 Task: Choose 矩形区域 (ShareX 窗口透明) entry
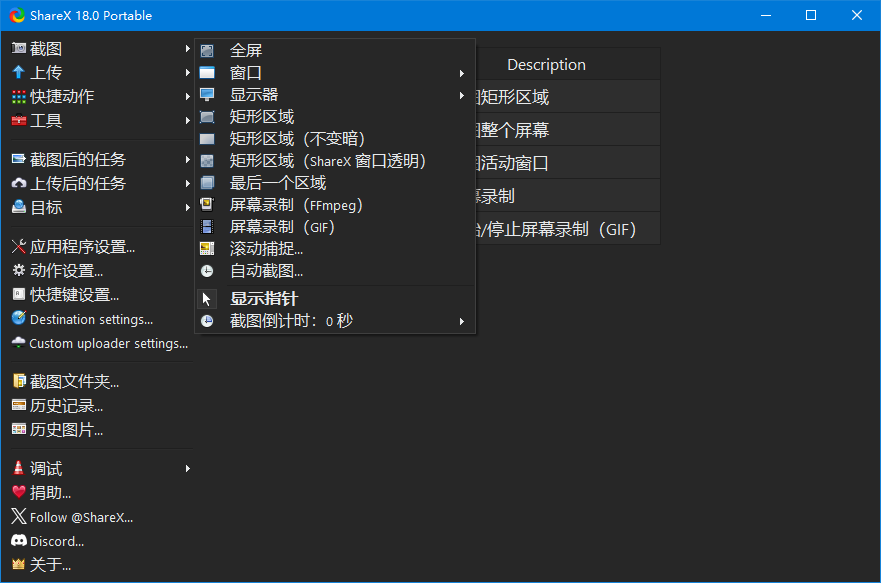335,161
